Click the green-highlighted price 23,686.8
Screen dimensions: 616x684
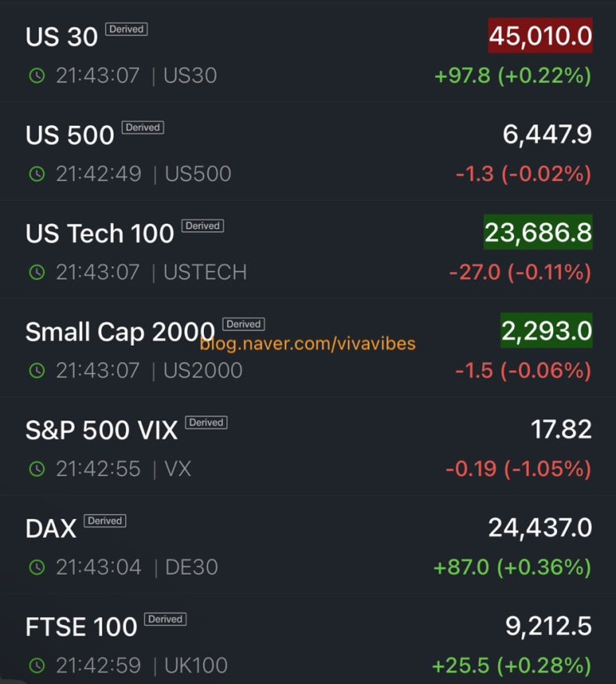[x=538, y=232]
